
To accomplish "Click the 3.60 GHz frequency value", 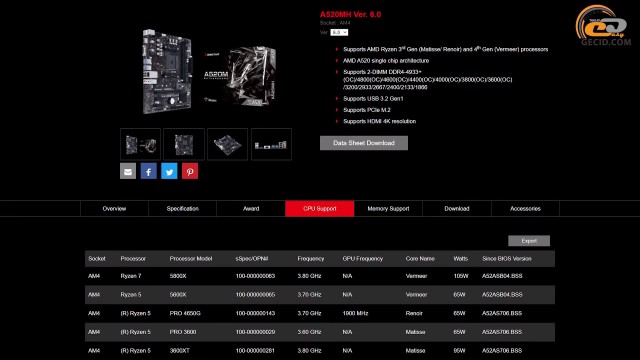I will 309,332.
